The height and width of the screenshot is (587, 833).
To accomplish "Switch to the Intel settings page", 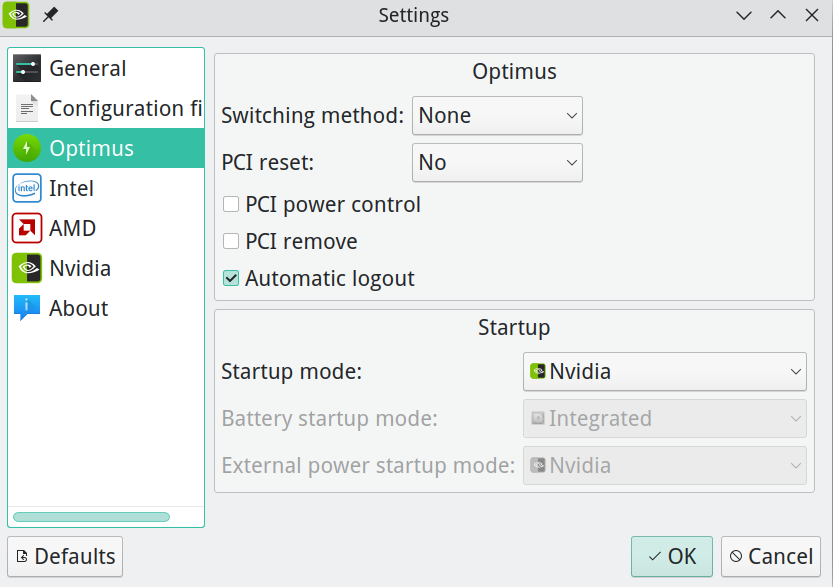I will click(106, 188).
